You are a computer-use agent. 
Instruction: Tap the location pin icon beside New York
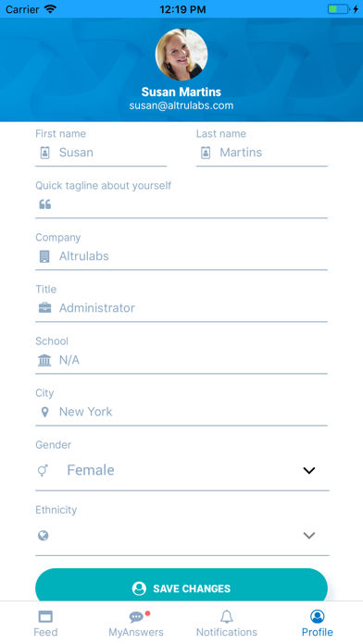click(44, 412)
